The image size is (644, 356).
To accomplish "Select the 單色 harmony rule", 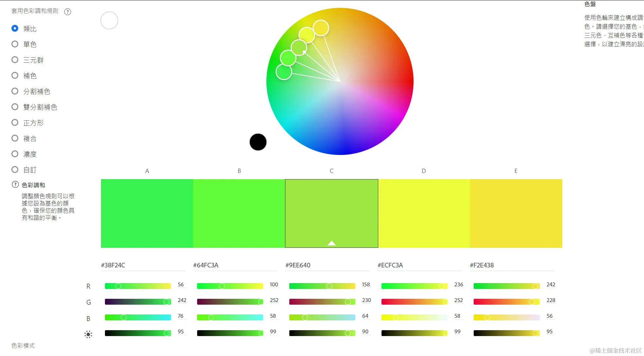I will pos(15,44).
